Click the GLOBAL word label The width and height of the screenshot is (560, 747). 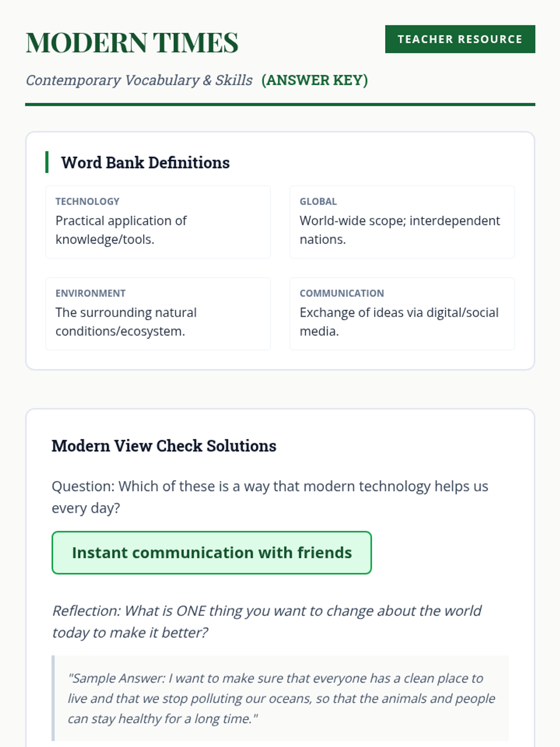click(318, 201)
